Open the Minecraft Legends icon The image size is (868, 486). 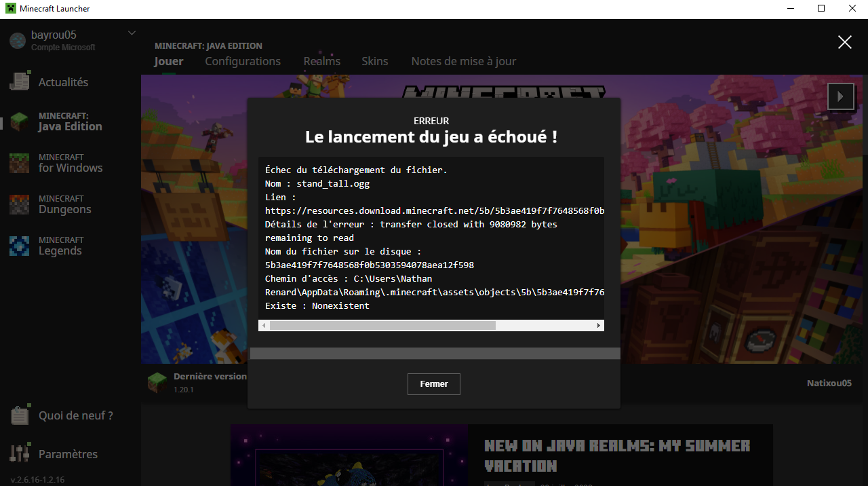20,246
